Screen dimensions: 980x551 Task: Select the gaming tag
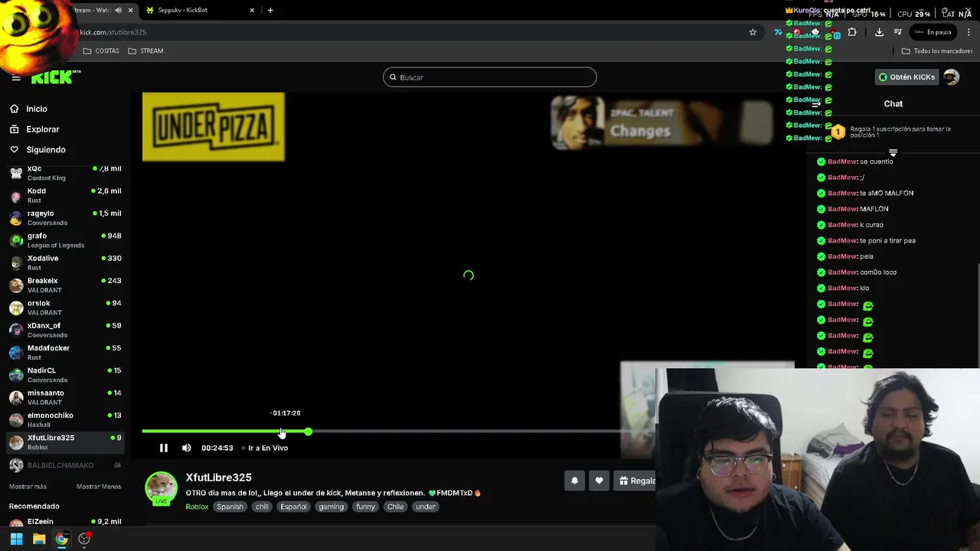coord(331,507)
